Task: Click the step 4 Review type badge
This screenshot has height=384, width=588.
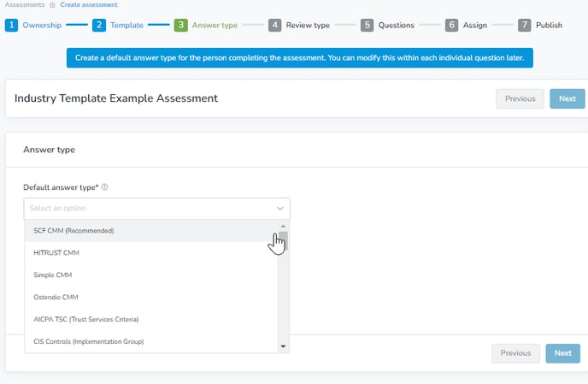Action: [275, 25]
